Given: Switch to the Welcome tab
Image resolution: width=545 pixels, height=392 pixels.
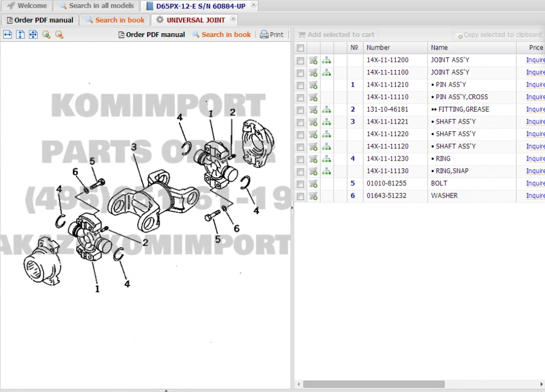Looking at the screenshot, I should pos(27,5).
